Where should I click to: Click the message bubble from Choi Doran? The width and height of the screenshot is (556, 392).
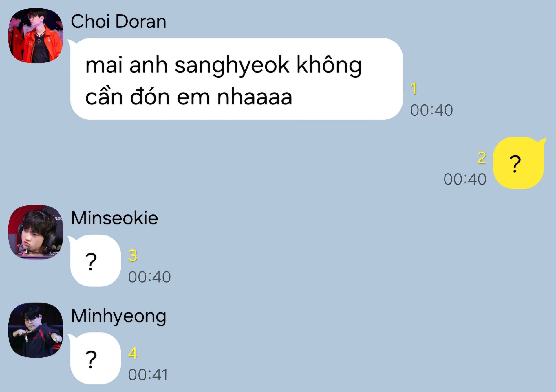pyautogui.click(x=236, y=79)
